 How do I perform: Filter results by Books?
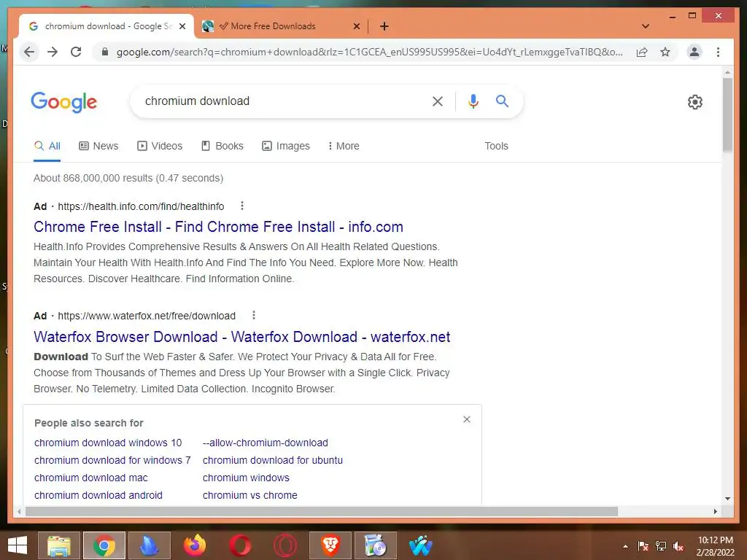[x=222, y=146]
